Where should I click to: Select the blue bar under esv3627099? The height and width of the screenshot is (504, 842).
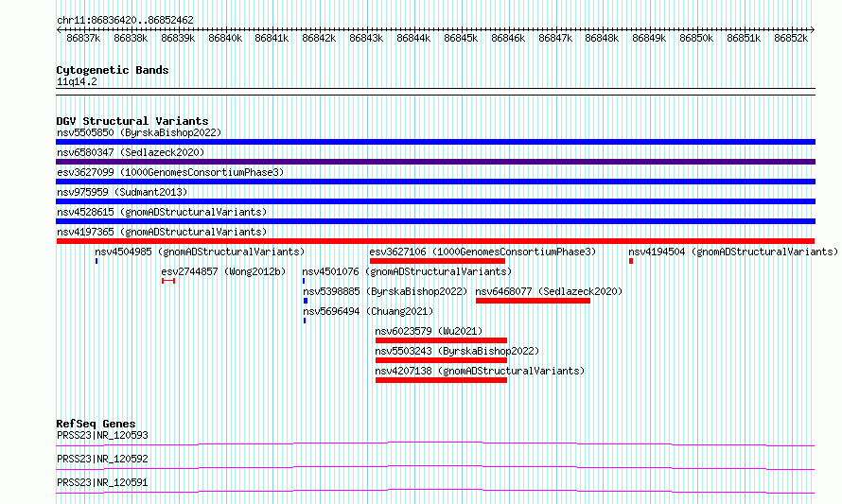[x=435, y=182]
